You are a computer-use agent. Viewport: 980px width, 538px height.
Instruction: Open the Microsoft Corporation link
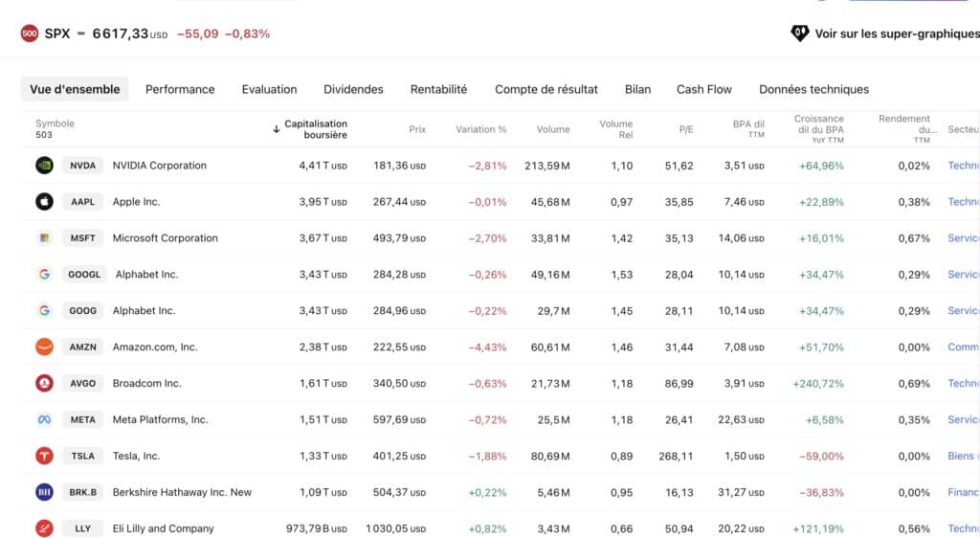tap(165, 238)
